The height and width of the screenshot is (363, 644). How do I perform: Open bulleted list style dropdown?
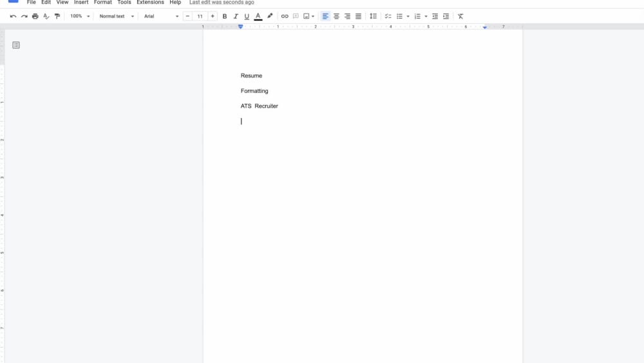click(408, 17)
